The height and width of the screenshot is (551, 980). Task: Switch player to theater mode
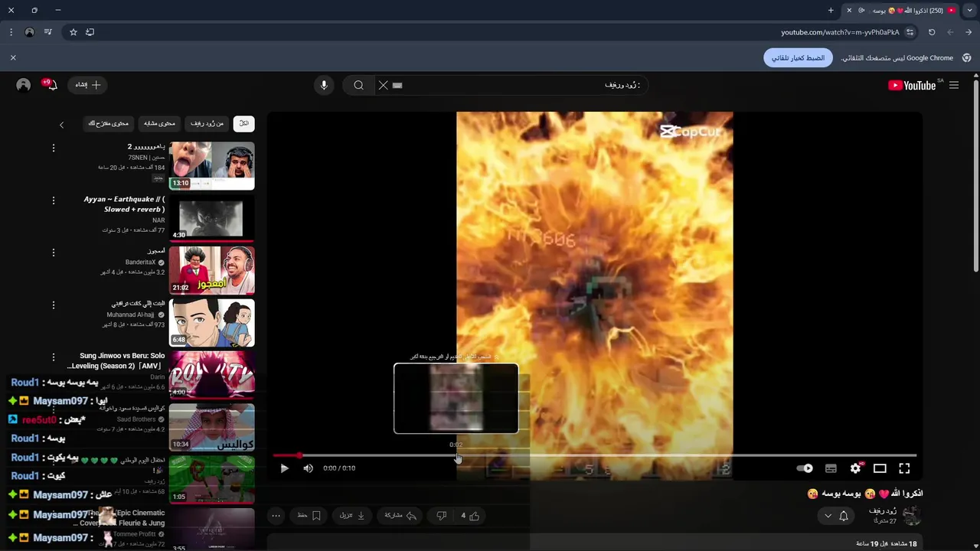tap(880, 468)
